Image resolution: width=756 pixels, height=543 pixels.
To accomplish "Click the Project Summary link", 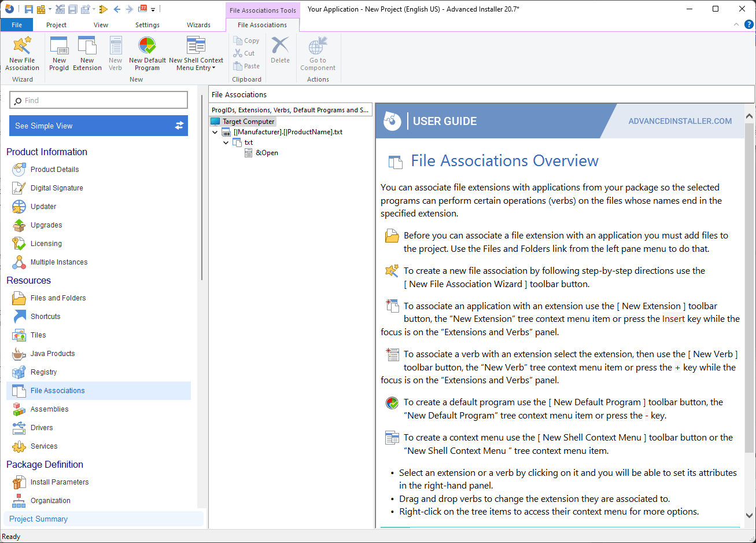I will [38, 519].
